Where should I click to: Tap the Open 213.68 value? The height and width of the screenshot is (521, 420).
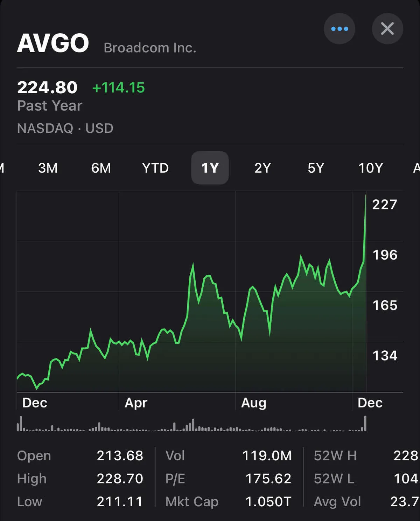tap(120, 455)
